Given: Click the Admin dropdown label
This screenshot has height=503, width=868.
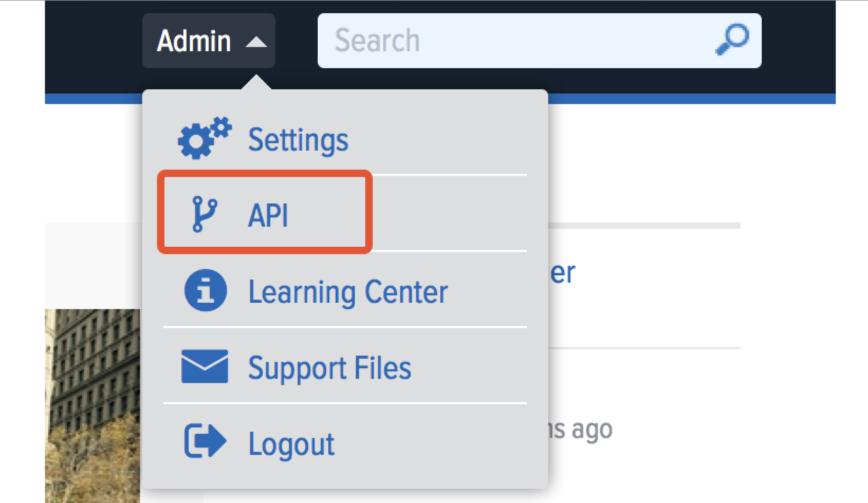Looking at the screenshot, I should coord(194,41).
